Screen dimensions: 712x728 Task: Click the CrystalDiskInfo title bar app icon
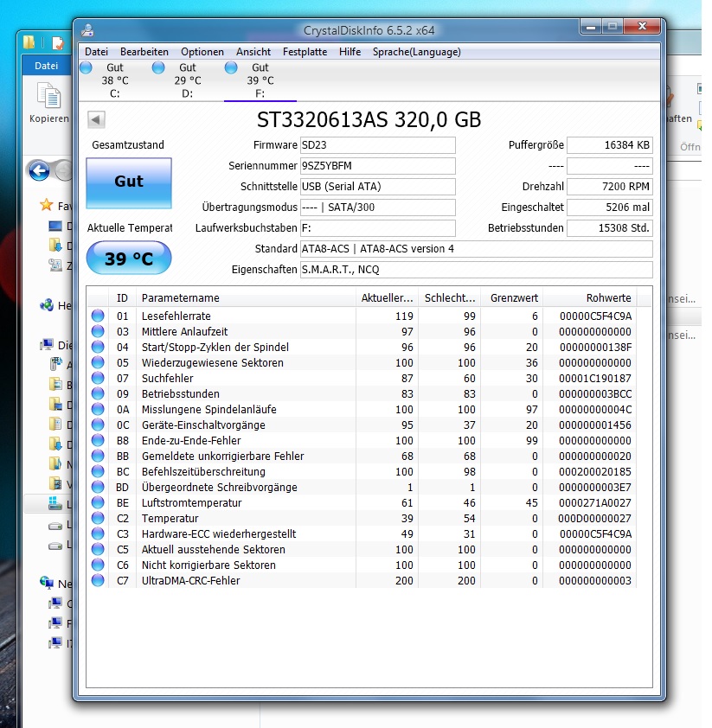click(x=87, y=30)
